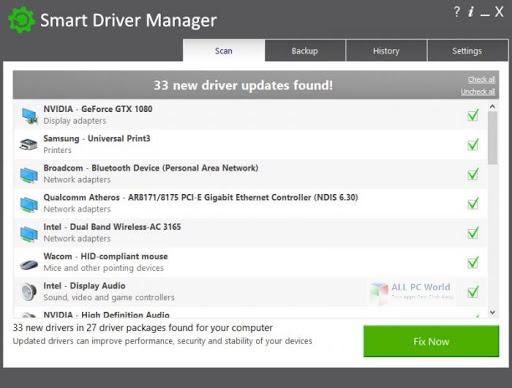Click the Smart Driver Manager gear logo
Screen dimensions: 512x388
coord(21,20)
